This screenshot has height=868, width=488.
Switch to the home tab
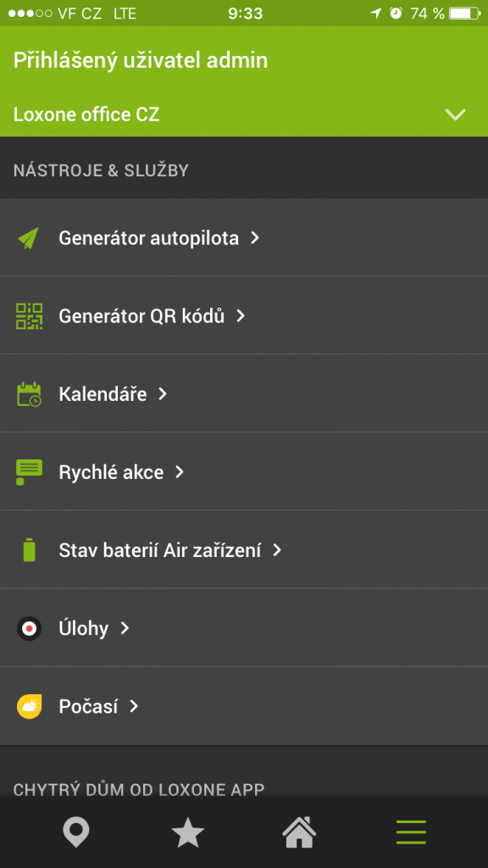click(x=299, y=832)
